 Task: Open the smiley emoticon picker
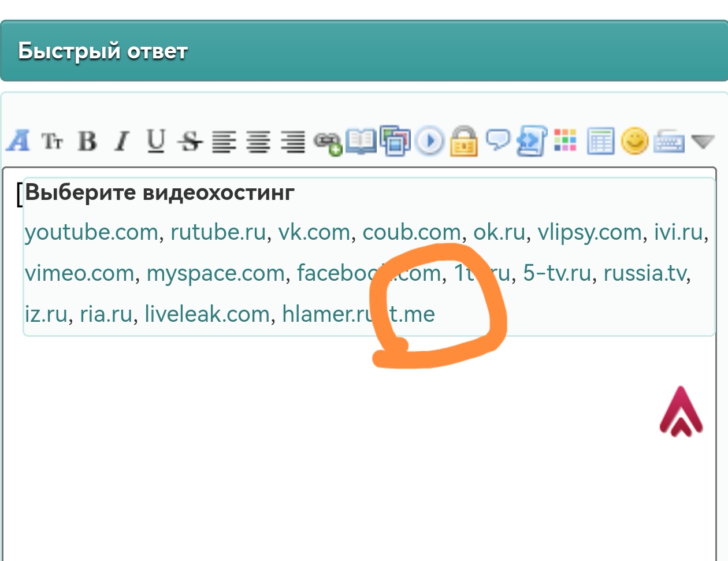634,141
